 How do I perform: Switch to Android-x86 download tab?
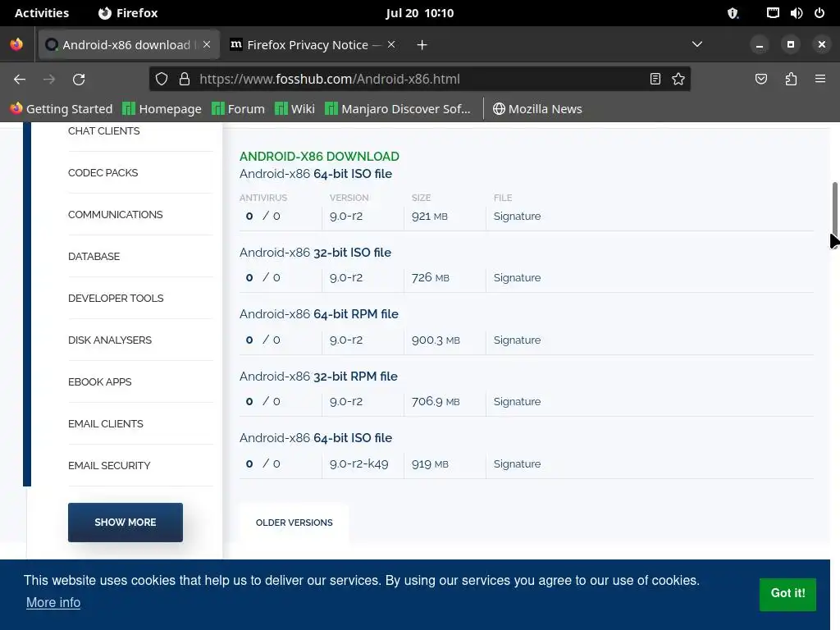[x=129, y=44]
